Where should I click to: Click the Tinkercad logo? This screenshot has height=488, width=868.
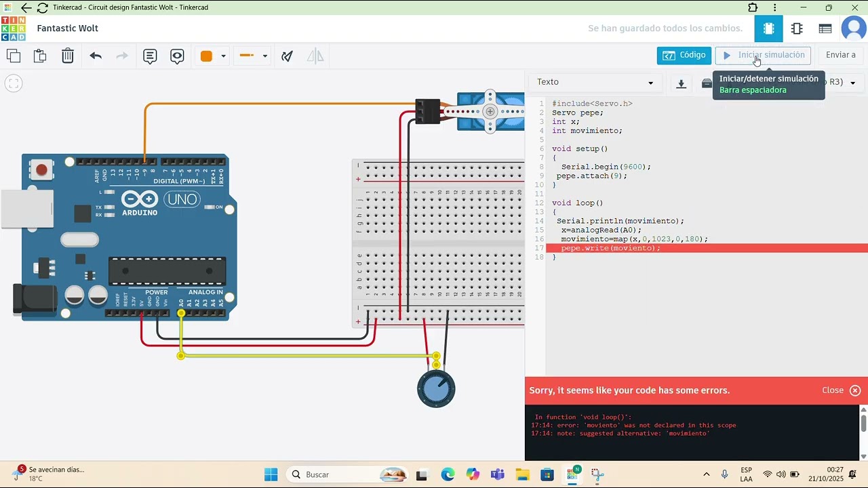pos(14,28)
